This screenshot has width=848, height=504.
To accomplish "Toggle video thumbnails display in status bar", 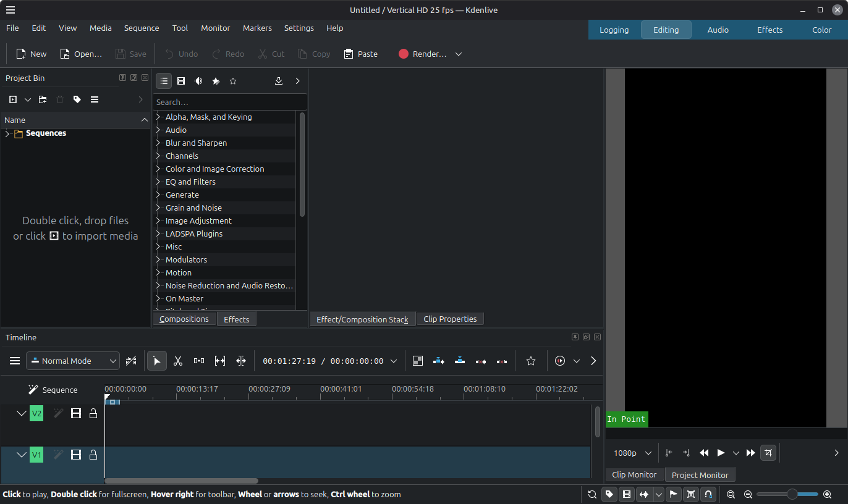I will [x=627, y=494].
